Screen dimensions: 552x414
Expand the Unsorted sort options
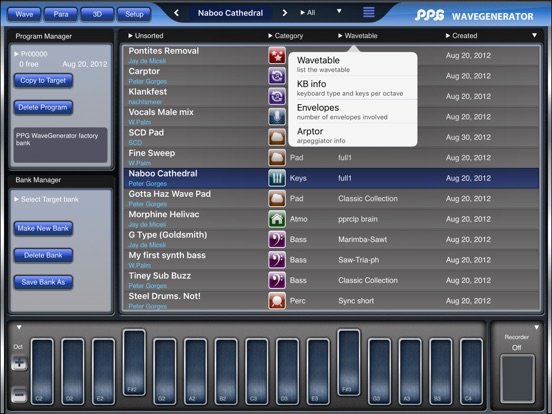146,36
